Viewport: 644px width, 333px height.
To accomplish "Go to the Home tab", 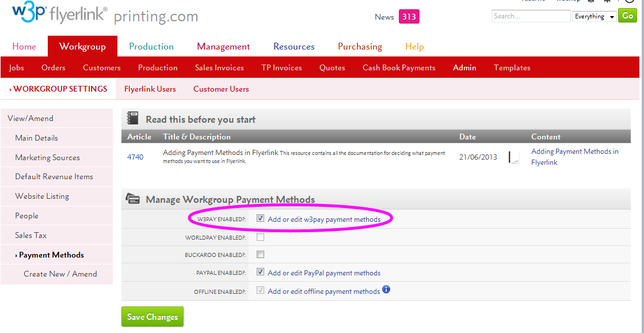I will [x=24, y=47].
